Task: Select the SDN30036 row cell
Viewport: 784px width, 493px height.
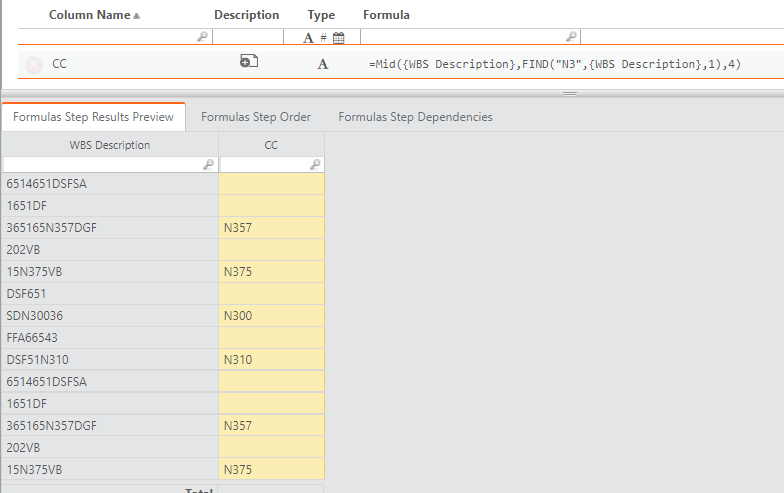Action: pyautogui.click(x=110, y=316)
